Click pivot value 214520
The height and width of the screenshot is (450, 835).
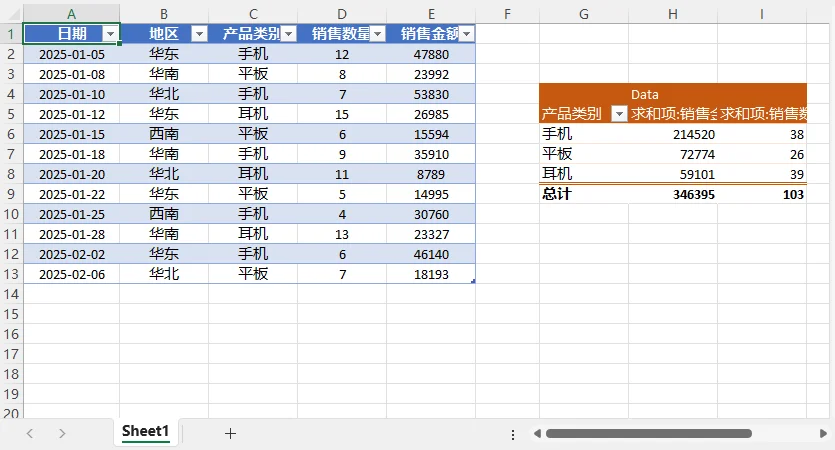click(673, 134)
